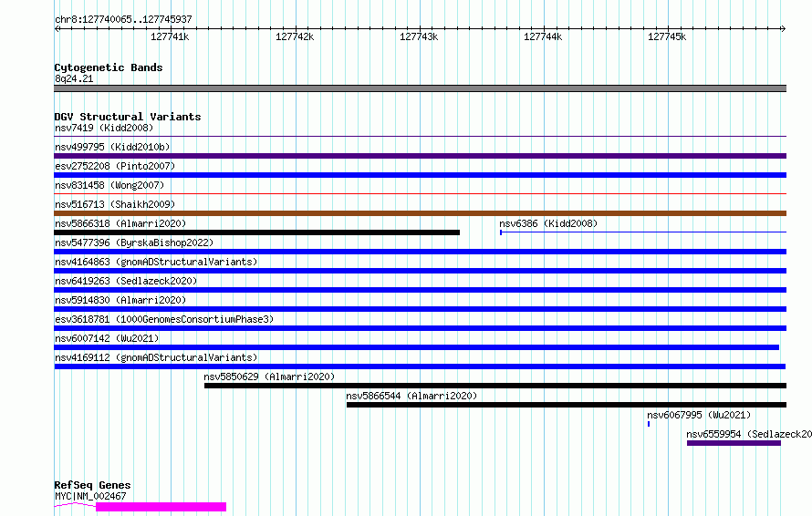Open the nsv7419 (Kidd2008) variant label
This screenshot has height=516, width=812.
[102, 129]
